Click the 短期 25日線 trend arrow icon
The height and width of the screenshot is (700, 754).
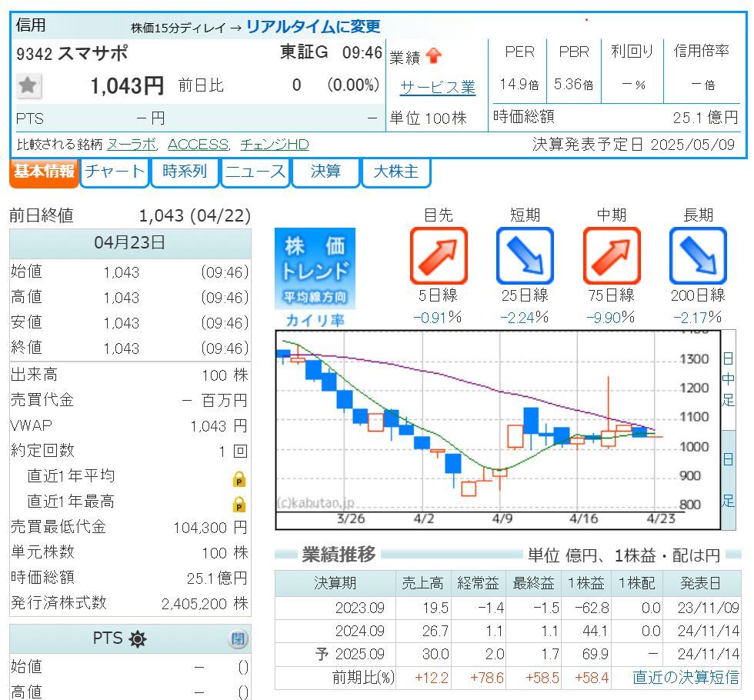coord(525,256)
